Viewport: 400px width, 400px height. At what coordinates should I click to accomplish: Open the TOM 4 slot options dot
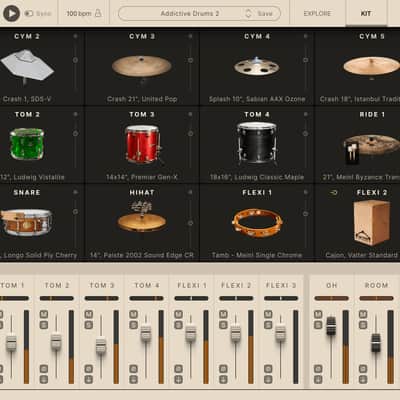[305, 114]
